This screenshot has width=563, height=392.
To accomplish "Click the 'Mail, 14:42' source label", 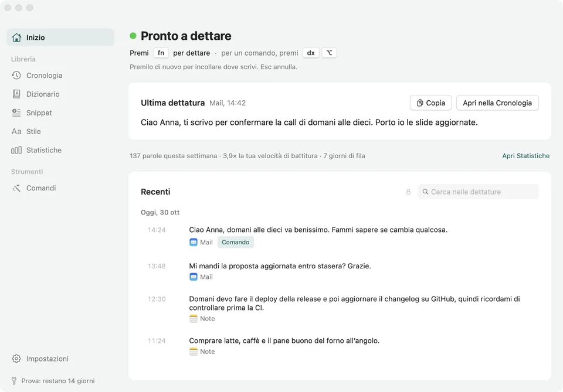I will 228,103.
